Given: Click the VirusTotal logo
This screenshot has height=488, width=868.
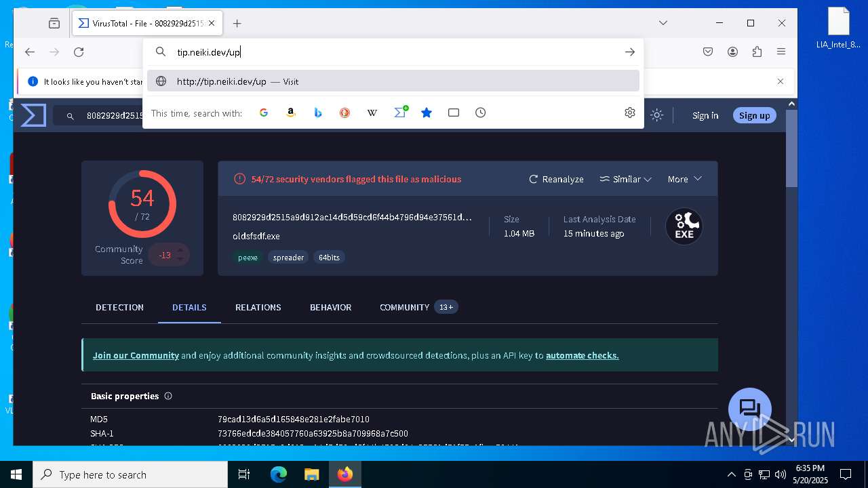Looking at the screenshot, I should (x=33, y=115).
